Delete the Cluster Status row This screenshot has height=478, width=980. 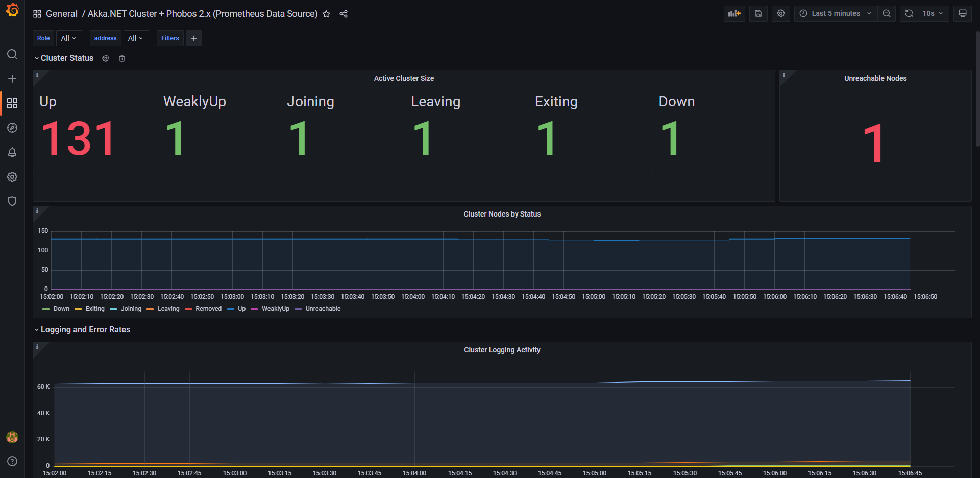122,58
